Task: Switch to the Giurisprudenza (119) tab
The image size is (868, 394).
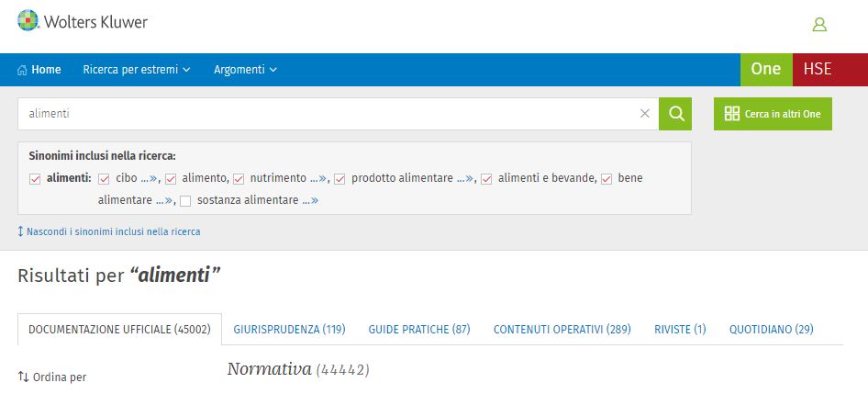Action: click(289, 329)
